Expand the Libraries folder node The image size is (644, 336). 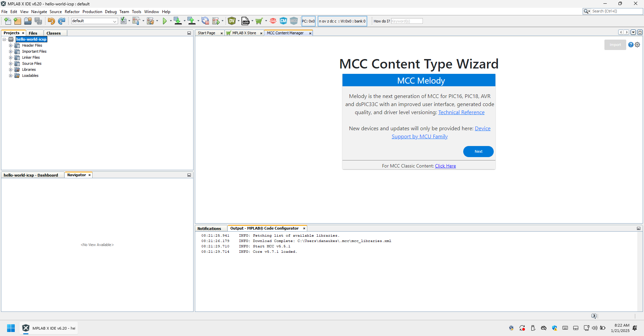click(11, 70)
